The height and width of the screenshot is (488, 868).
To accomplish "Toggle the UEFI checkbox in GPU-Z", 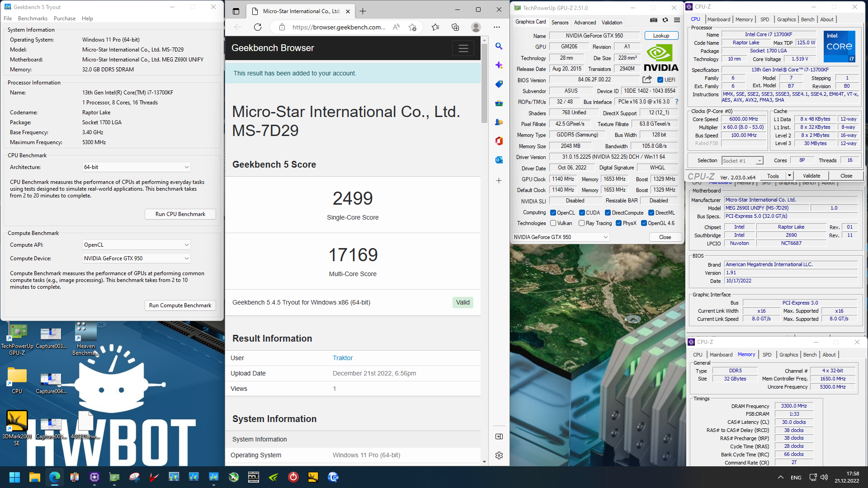I will 660,80.
